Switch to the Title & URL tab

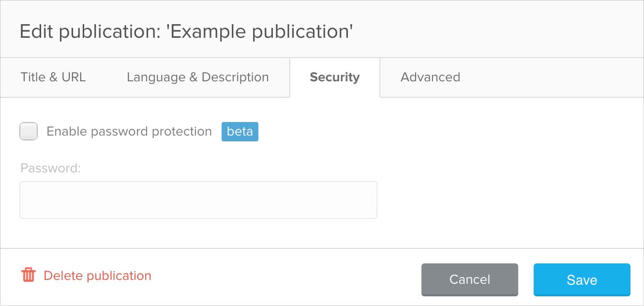(x=53, y=77)
